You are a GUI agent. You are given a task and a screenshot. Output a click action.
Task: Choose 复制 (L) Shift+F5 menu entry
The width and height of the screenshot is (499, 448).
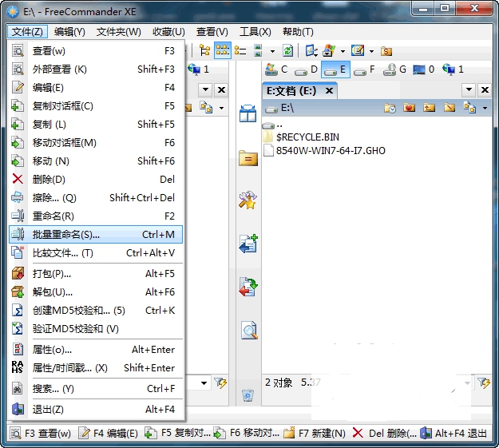pyautogui.click(x=96, y=125)
